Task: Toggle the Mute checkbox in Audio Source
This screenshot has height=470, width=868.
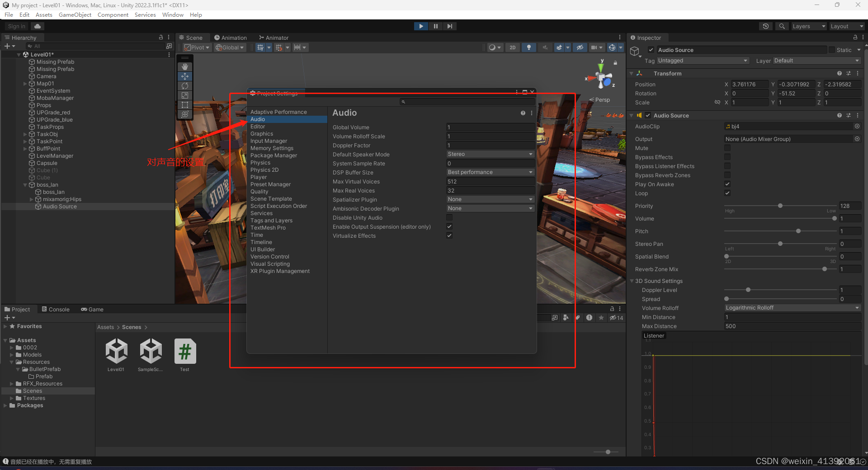Action: coord(727,148)
